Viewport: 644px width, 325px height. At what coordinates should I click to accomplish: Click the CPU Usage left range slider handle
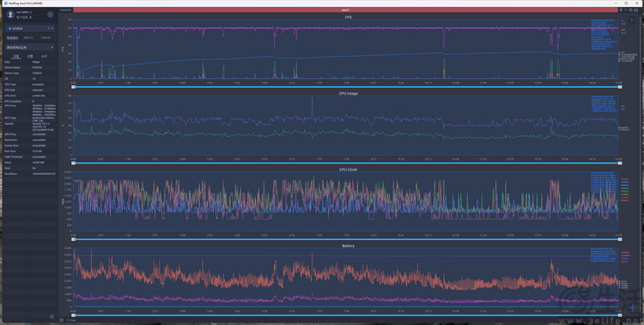tap(74, 162)
